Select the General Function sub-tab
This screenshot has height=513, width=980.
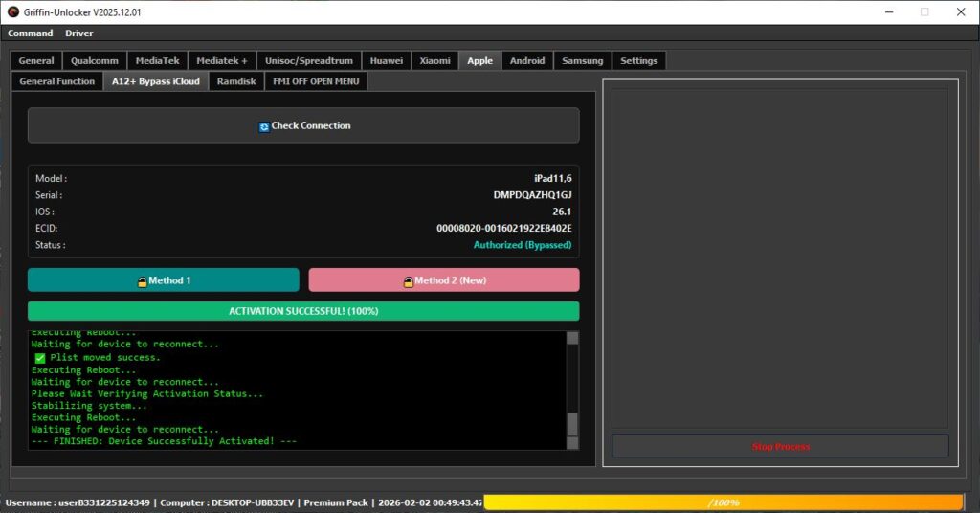(x=56, y=81)
